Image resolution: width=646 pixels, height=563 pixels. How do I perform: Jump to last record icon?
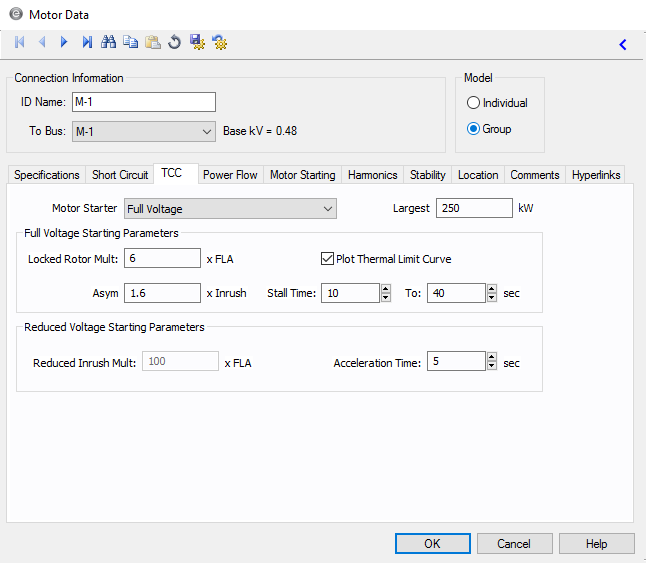pyautogui.click(x=87, y=42)
